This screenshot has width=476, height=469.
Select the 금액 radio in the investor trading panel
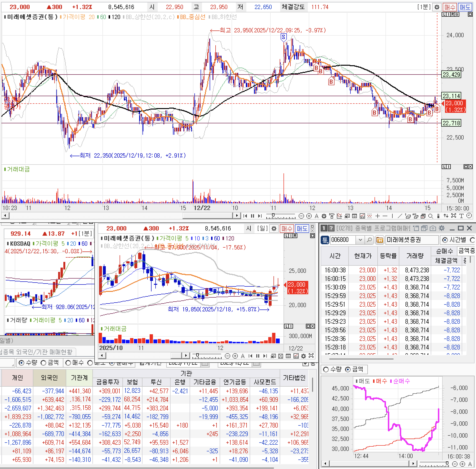point(43,363)
